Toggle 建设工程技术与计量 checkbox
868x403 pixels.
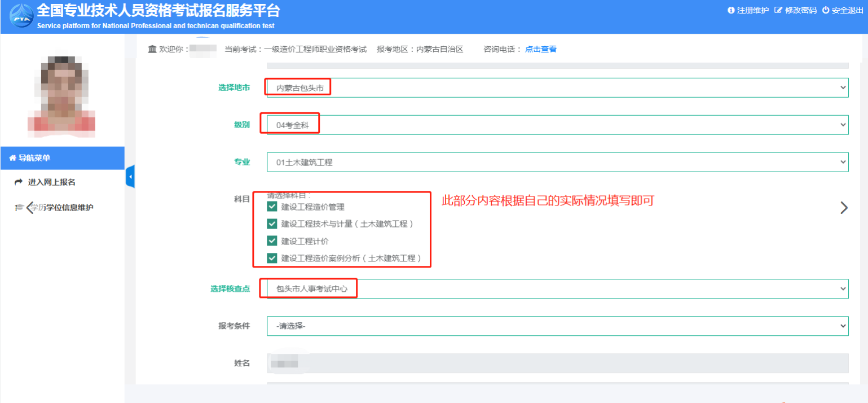click(272, 224)
